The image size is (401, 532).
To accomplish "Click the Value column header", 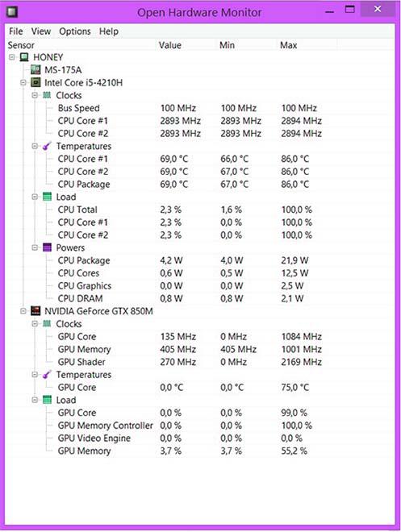I will 186,45.
